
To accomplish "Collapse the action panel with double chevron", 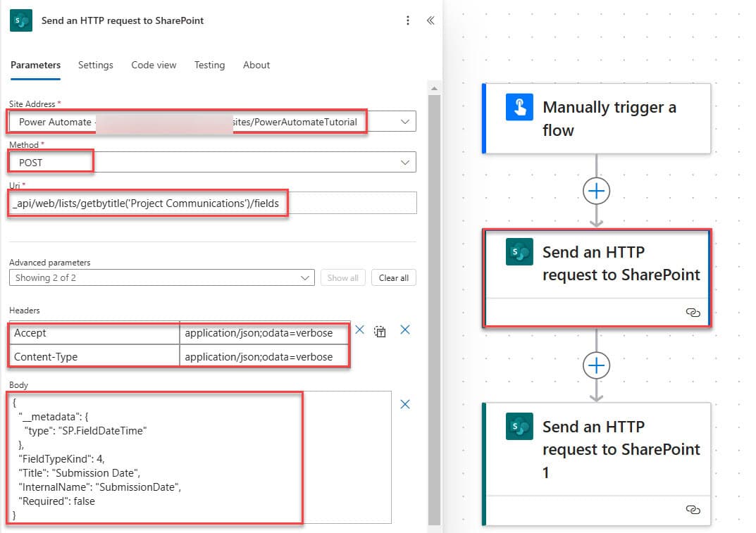I will pos(430,20).
